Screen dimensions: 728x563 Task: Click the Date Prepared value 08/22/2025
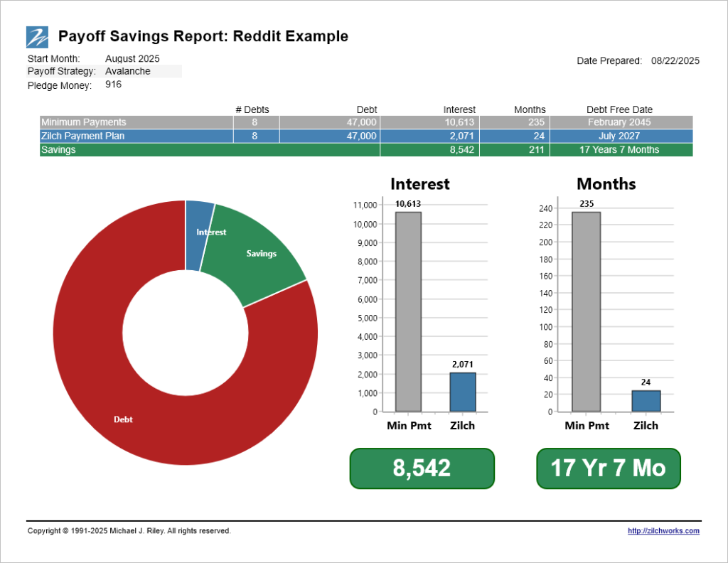tap(675, 61)
